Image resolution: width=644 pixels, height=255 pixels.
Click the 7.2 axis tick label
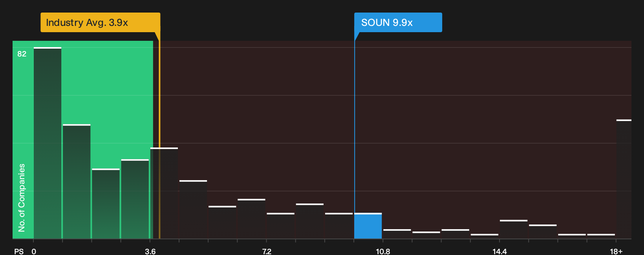(x=267, y=251)
